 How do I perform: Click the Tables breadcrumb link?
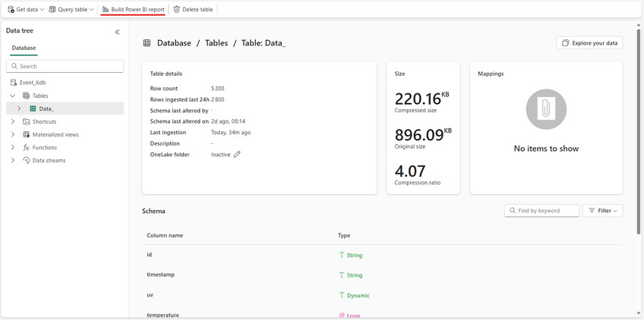click(216, 43)
